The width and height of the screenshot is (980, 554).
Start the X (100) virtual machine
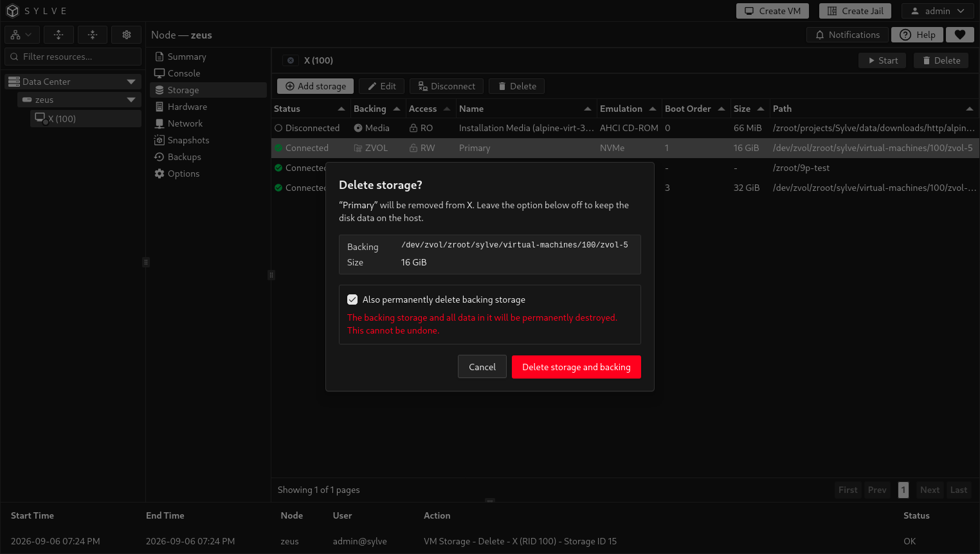882,60
